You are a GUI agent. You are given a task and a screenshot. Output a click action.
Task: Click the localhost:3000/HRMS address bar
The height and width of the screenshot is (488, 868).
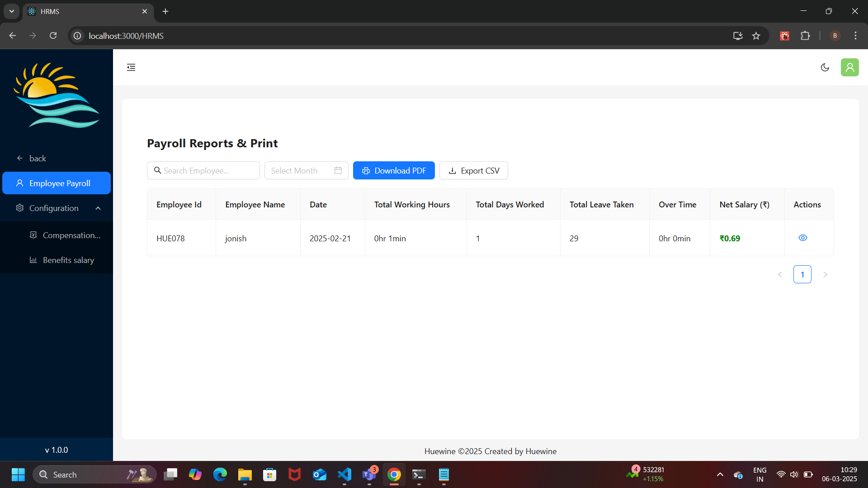[x=126, y=36]
